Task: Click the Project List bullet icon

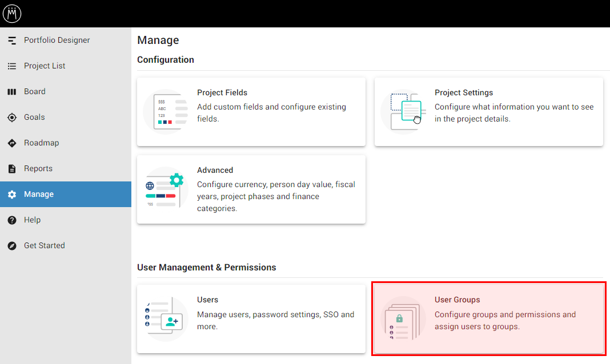Action: click(12, 66)
